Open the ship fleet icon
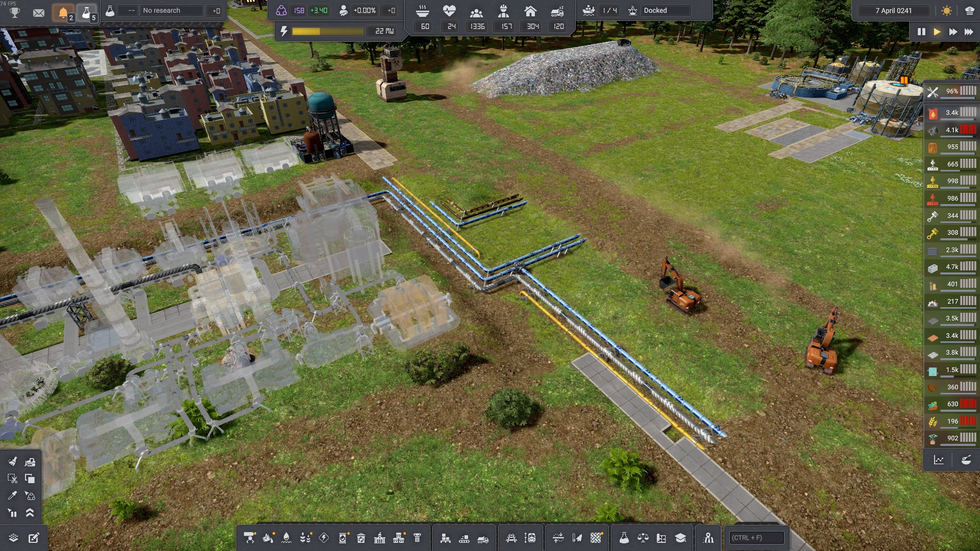Image resolution: width=980 pixels, height=551 pixels. (589, 11)
